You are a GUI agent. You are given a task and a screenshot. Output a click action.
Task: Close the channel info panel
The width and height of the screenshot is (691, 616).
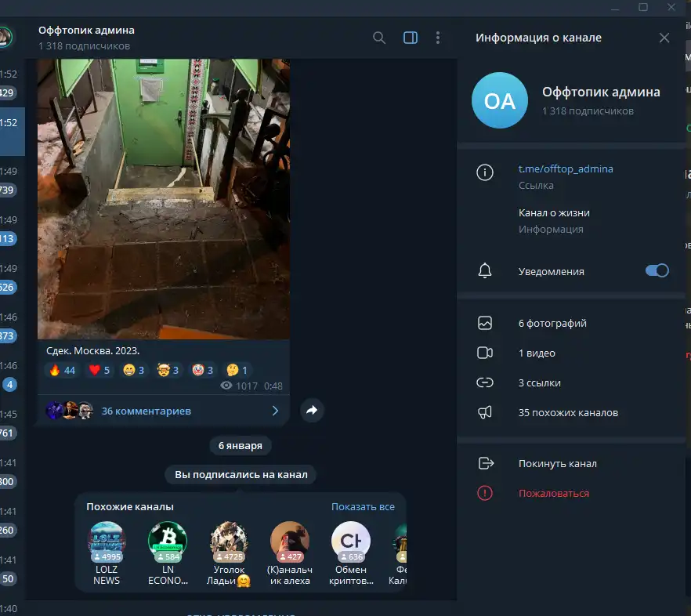(x=664, y=38)
